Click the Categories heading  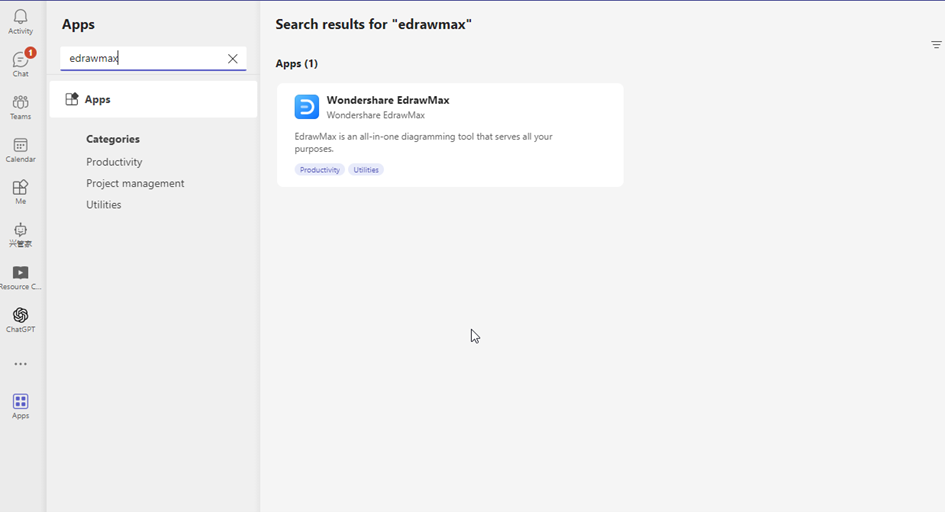113,139
